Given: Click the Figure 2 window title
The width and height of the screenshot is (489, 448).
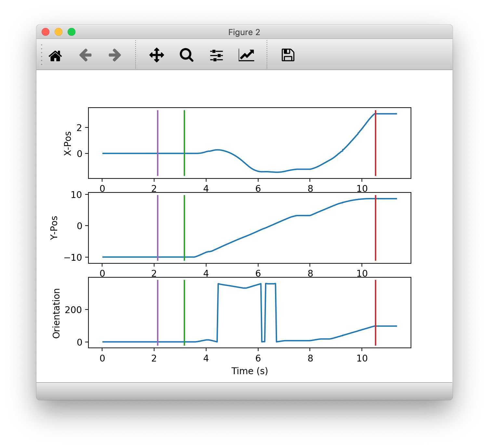Looking at the screenshot, I should (x=244, y=32).
